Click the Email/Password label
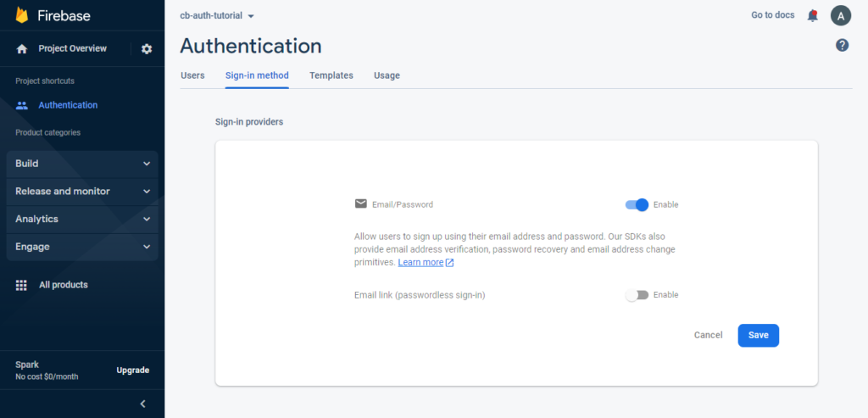 pyautogui.click(x=403, y=205)
